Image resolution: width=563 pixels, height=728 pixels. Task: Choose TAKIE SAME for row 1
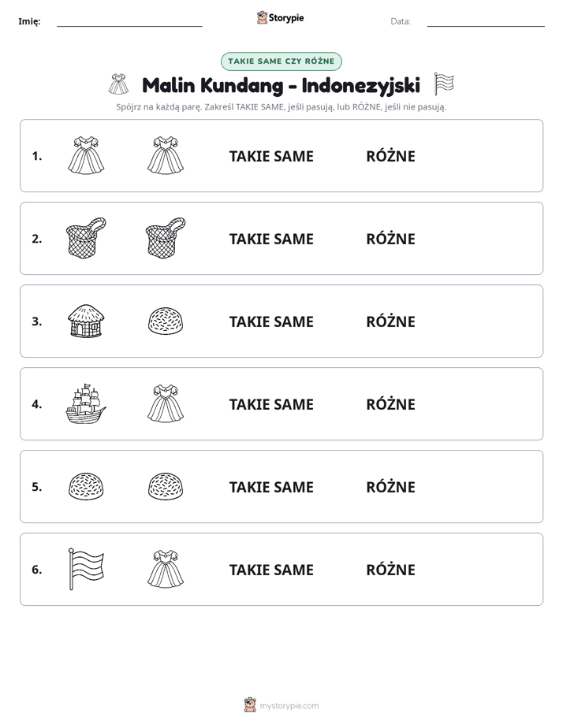tap(271, 157)
